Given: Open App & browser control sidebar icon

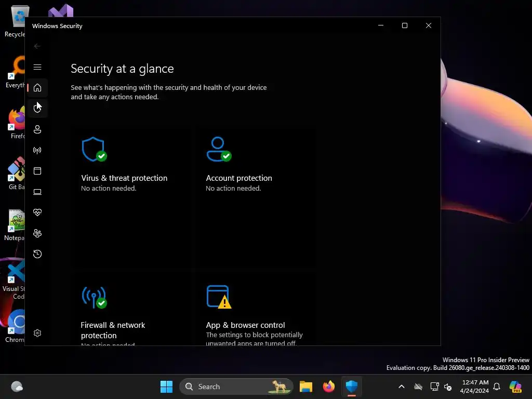Looking at the screenshot, I should coord(37,170).
